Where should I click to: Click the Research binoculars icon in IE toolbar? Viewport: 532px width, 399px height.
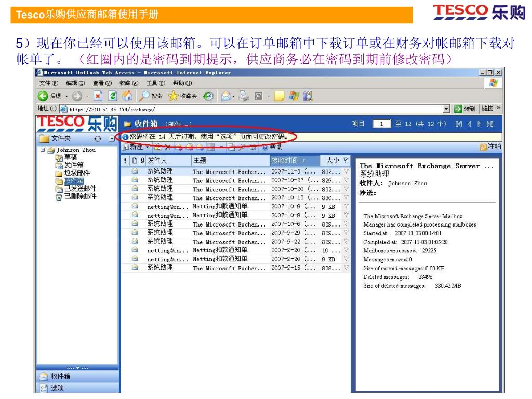click(308, 96)
